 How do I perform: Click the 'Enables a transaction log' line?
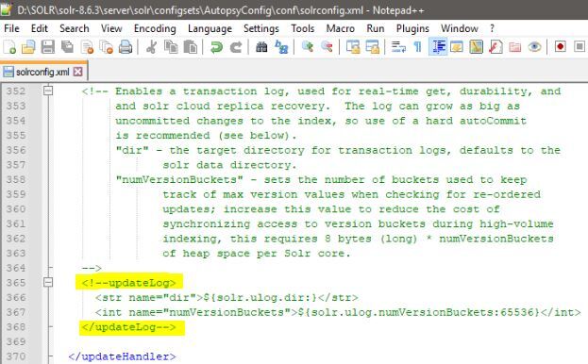coord(322,91)
